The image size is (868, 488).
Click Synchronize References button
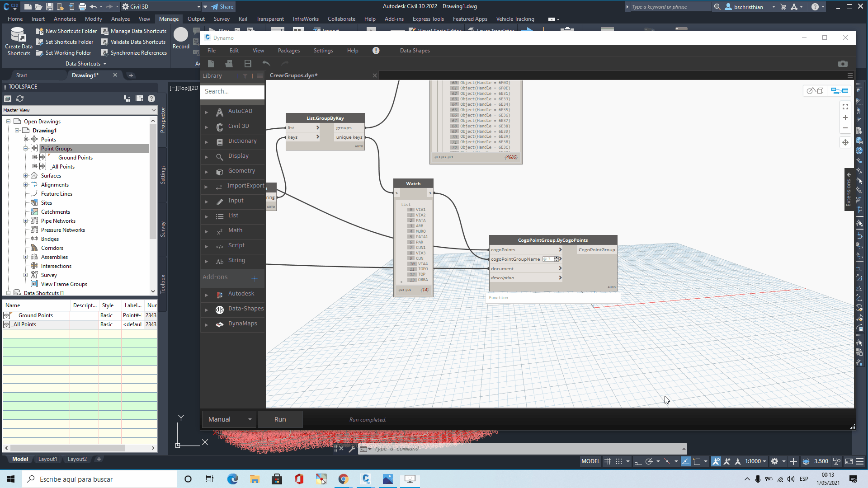coord(134,53)
